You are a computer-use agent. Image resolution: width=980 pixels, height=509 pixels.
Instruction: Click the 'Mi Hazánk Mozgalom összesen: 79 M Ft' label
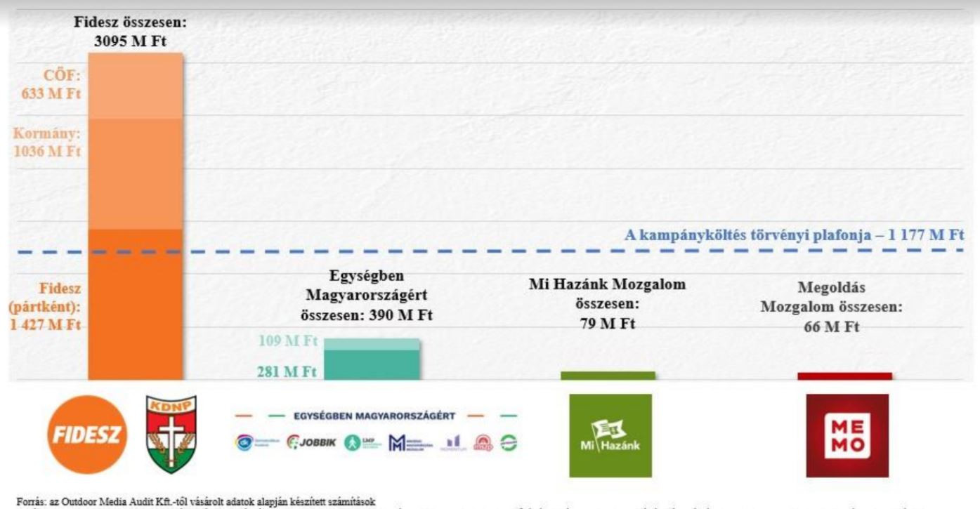click(607, 305)
